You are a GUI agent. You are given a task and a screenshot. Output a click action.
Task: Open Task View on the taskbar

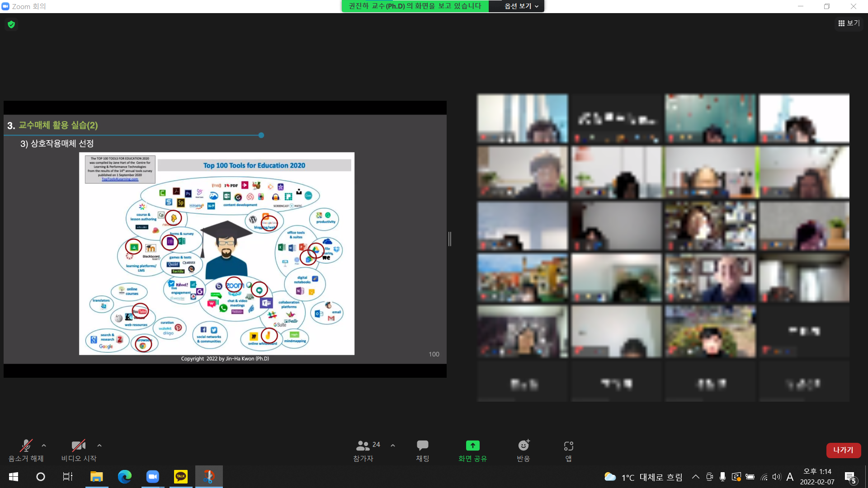(68, 477)
